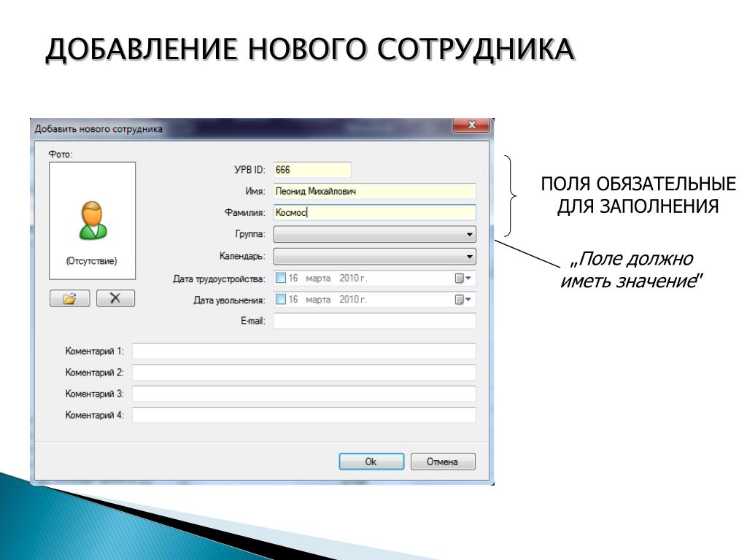Click the dialog title Добавить нового сотрудника
The image size is (747, 560).
[98, 129]
